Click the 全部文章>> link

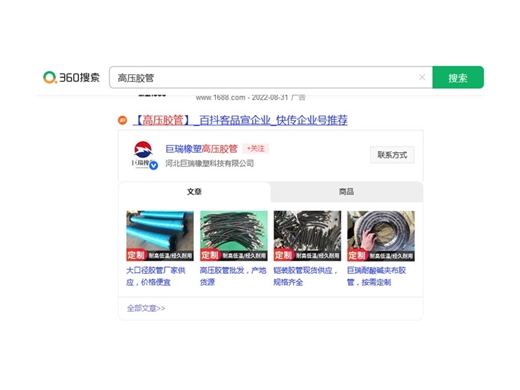tap(146, 308)
